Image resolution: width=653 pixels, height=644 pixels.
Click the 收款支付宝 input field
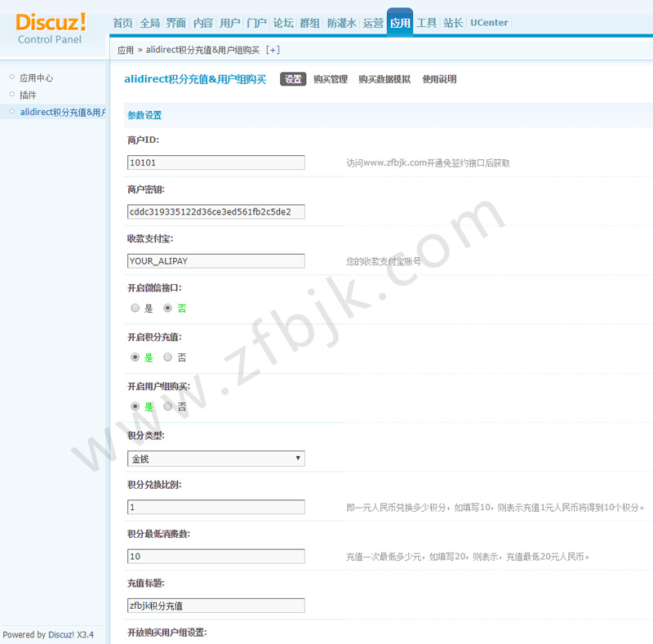(x=215, y=261)
